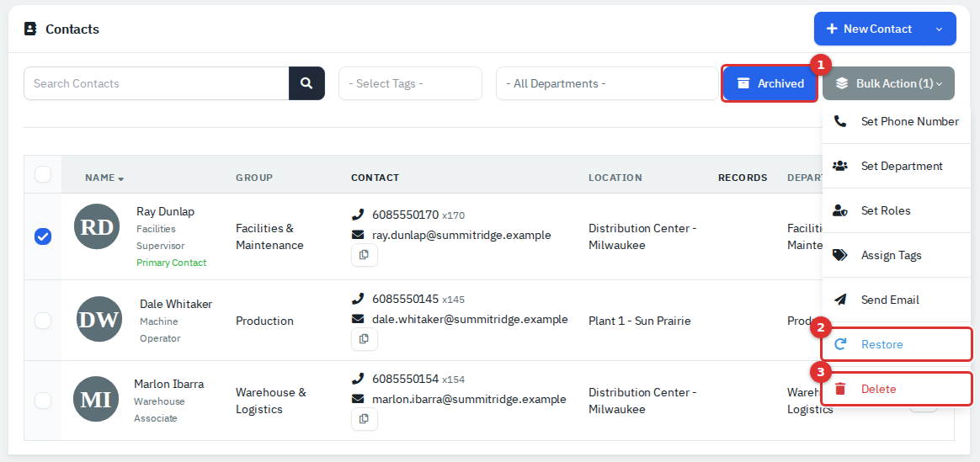Choose Send Email from bulk menu
980x462 pixels.
(x=897, y=300)
